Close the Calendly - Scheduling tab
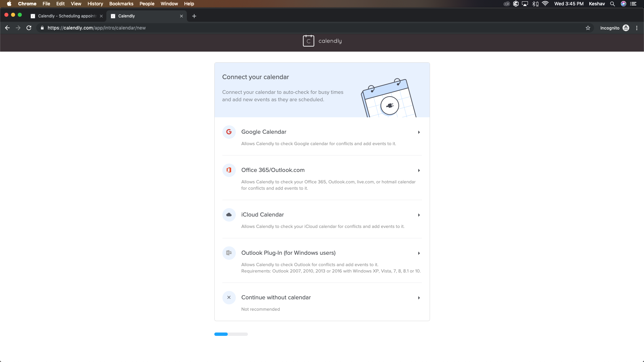This screenshot has width=644, height=362. [101, 16]
